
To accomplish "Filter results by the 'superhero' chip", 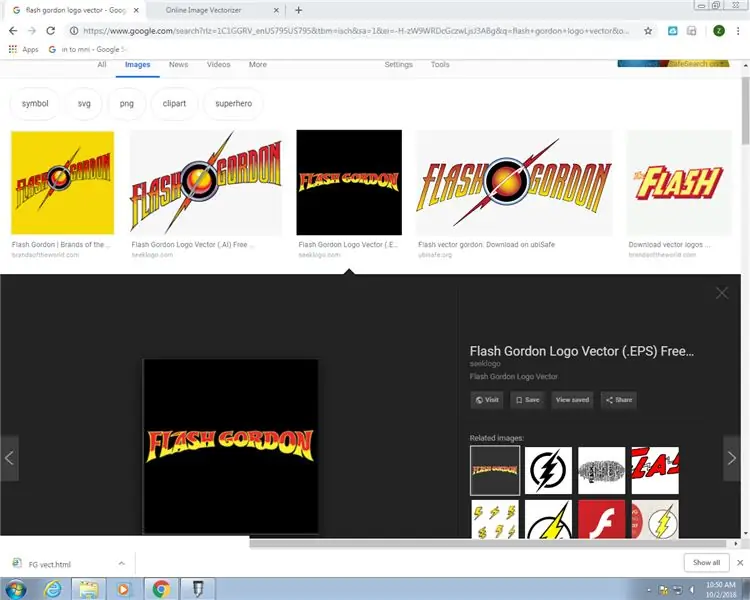I will pos(233,103).
